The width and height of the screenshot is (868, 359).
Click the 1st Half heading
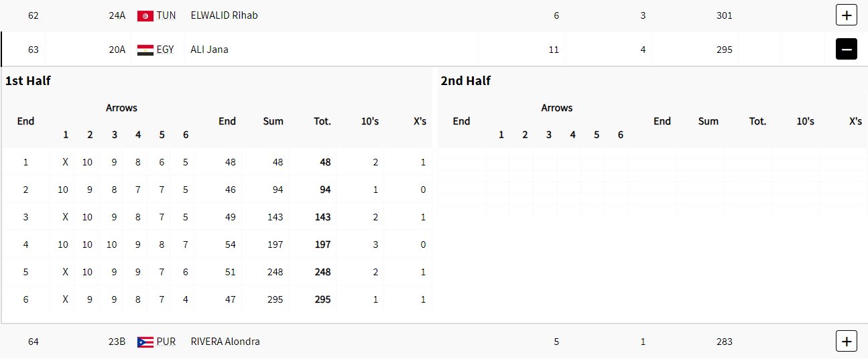(x=28, y=81)
